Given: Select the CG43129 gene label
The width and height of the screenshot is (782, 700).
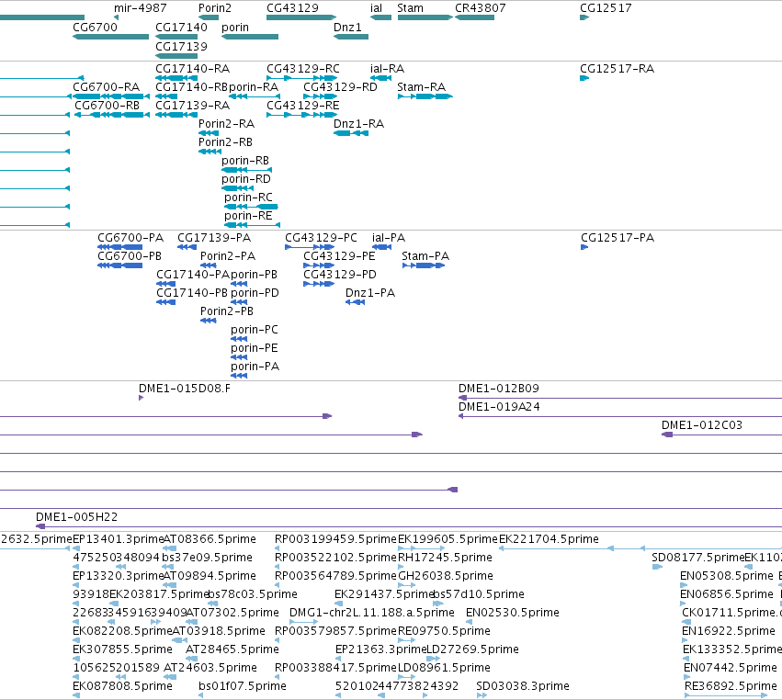Looking at the screenshot, I should point(292,8).
